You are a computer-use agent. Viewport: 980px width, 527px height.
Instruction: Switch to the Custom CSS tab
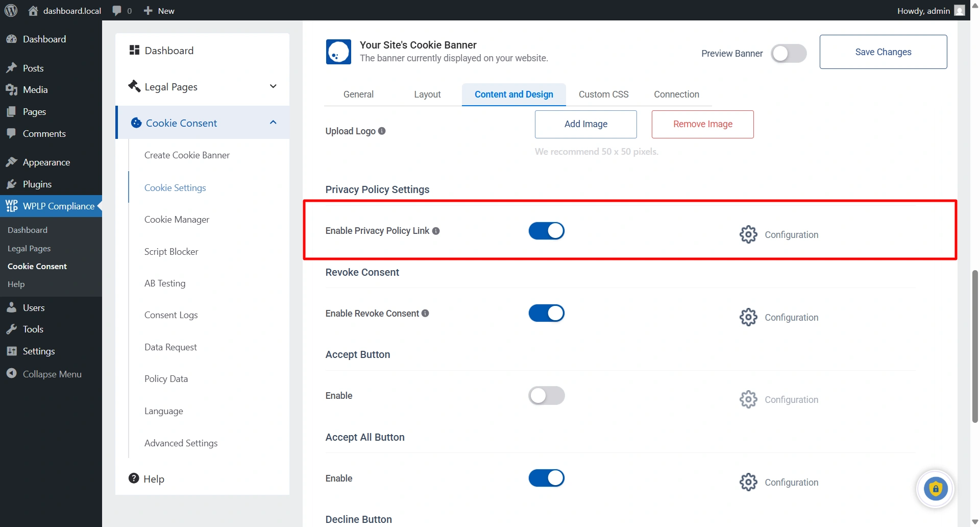[603, 94]
